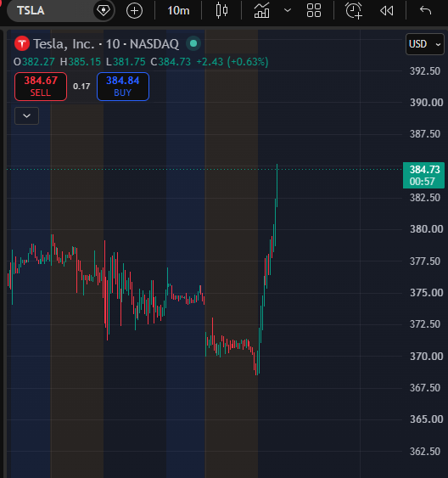Click the 375.00 price scale label
Image resolution: width=448 pixels, height=478 pixels.
click(427, 293)
